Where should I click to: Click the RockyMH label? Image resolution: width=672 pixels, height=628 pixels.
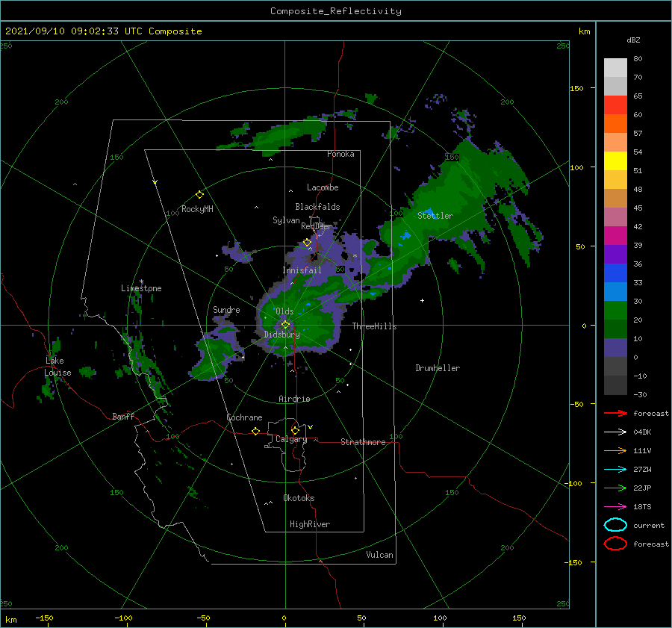coord(197,209)
